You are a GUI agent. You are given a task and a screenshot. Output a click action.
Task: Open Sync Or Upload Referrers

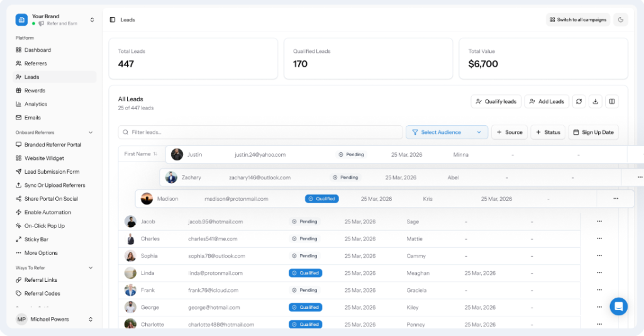point(55,185)
